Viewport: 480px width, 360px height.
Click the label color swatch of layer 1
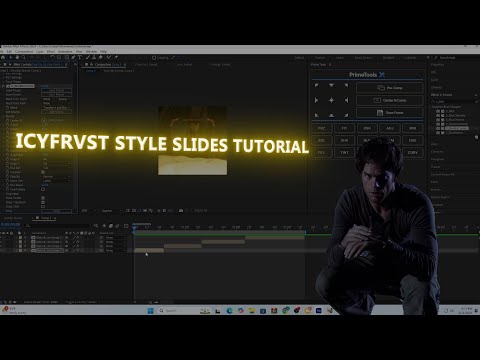click(20, 238)
